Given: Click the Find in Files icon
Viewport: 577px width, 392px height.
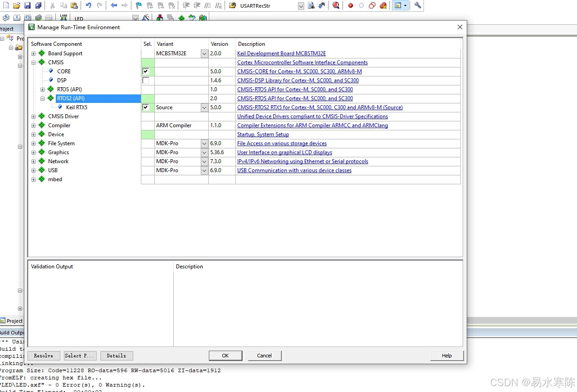Looking at the screenshot, I should point(311,5).
